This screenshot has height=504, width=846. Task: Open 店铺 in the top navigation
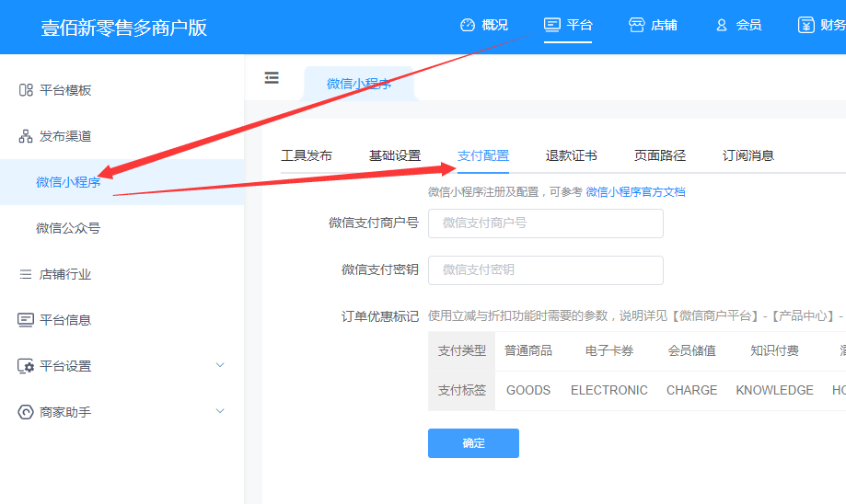pos(664,25)
